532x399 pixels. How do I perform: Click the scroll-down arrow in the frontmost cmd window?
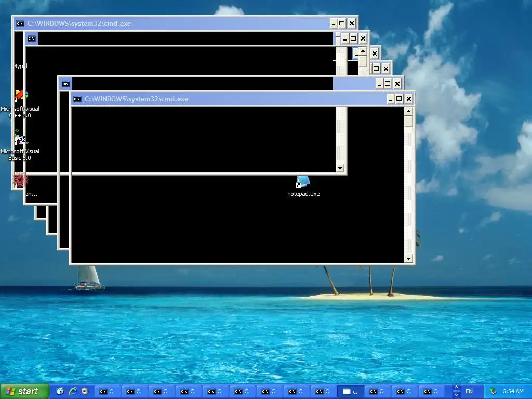pos(408,259)
